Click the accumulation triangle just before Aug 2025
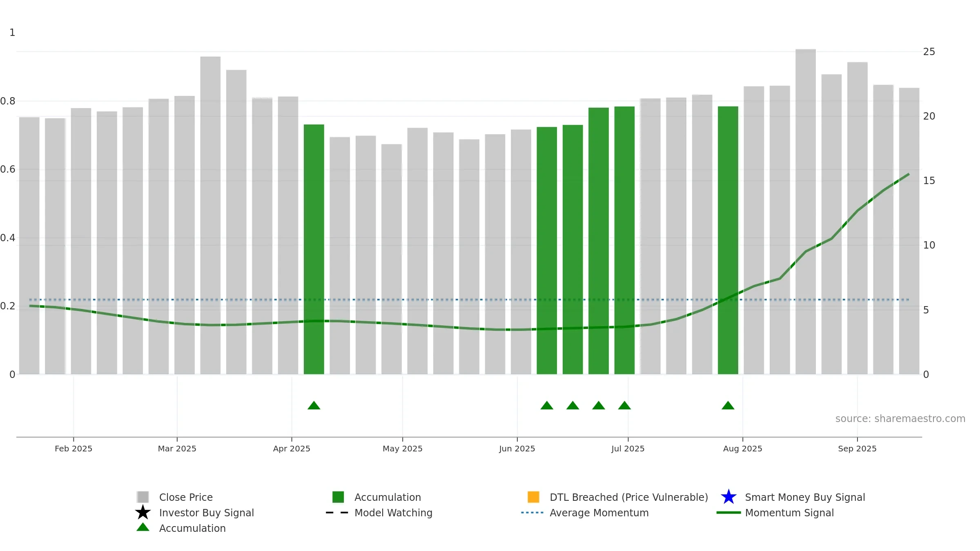 coord(728,405)
